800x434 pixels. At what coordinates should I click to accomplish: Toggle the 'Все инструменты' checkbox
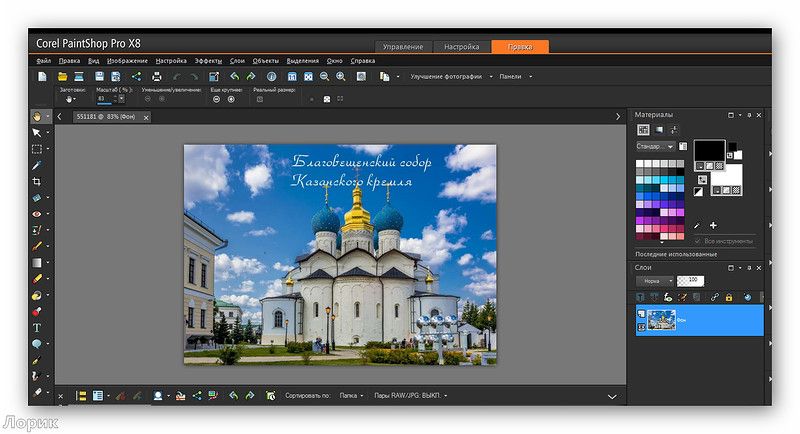699,241
